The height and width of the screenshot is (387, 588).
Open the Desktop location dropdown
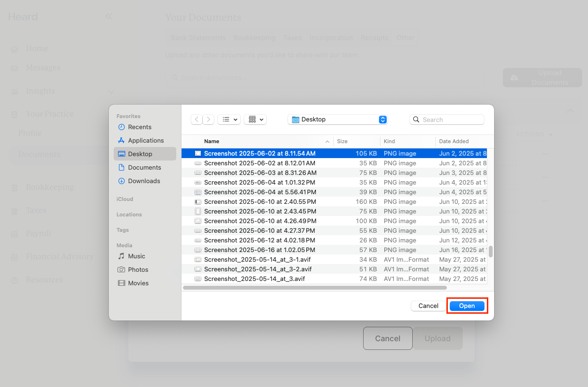(337, 119)
